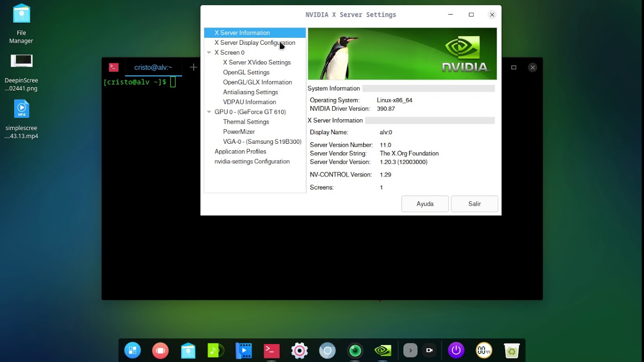Open Application Profiles page

tap(240, 151)
